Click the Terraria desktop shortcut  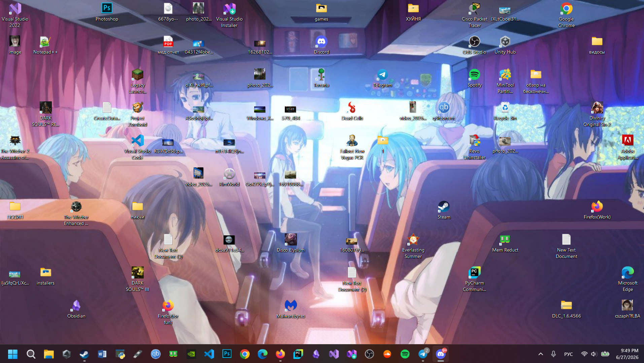coord(321,78)
